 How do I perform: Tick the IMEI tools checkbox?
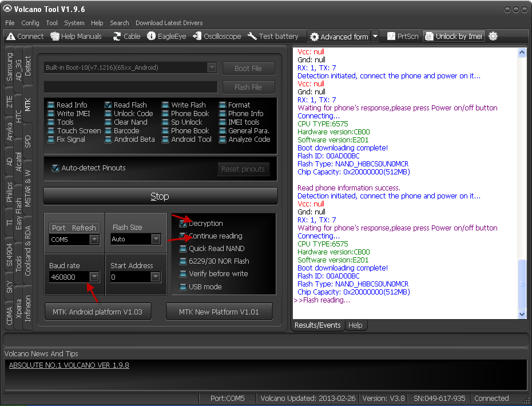223,122
